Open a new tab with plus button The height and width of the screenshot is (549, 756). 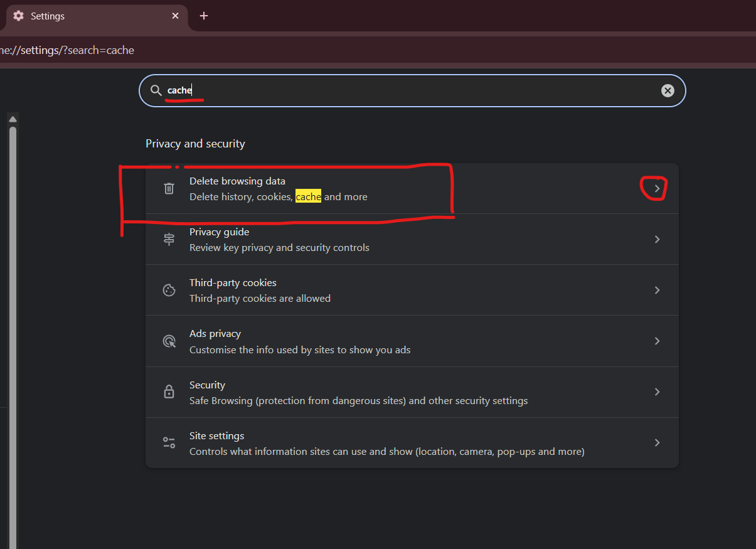coord(203,16)
